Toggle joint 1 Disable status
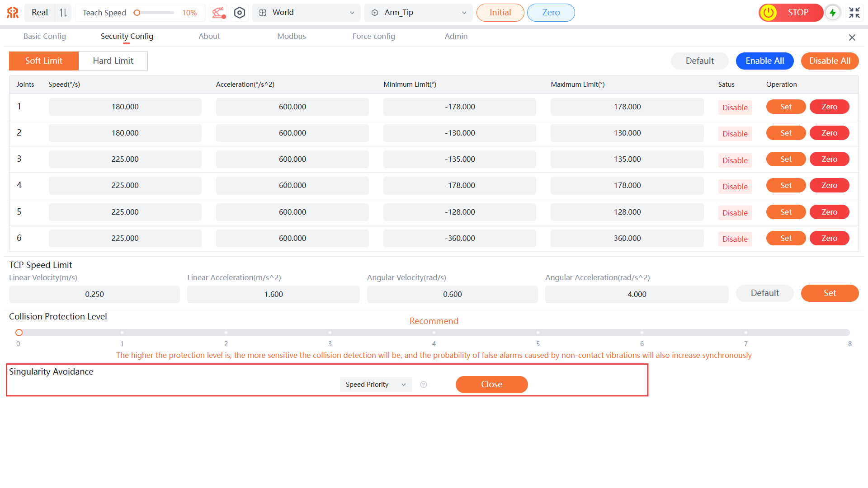This screenshot has width=868, height=488. coord(735,108)
